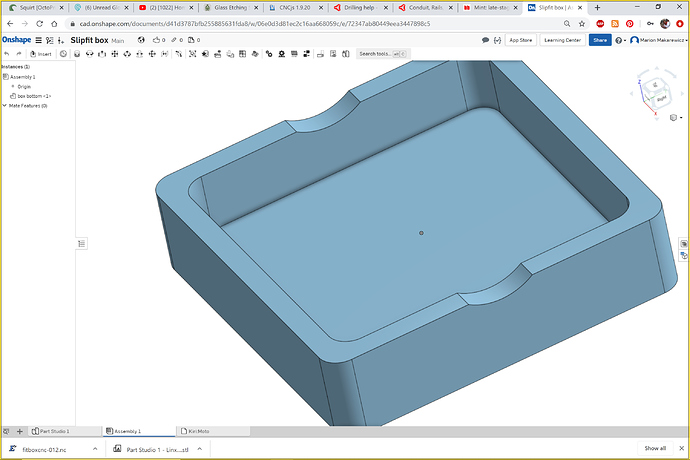Image resolution: width=690 pixels, height=460 pixels.
Task: Toggle the feature list panel handle
Action: 82,243
